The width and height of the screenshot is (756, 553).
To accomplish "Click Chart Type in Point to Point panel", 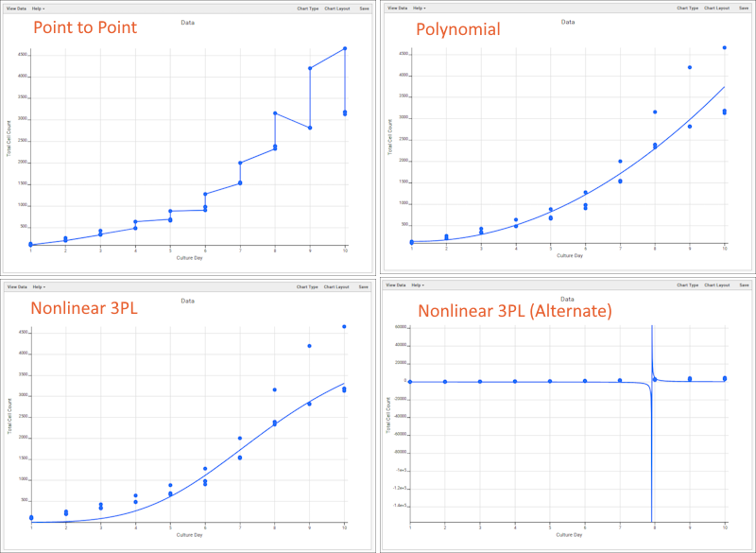I will coord(307,9).
